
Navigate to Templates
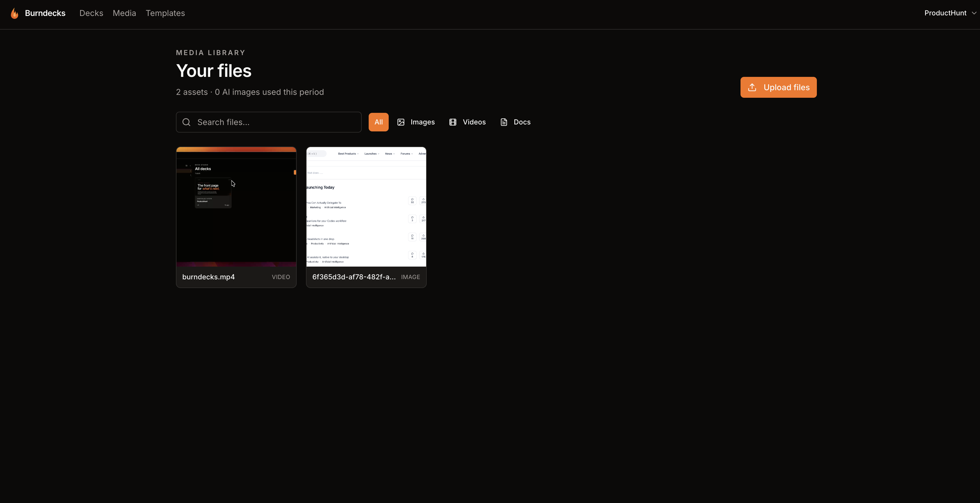click(x=165, y=13)
